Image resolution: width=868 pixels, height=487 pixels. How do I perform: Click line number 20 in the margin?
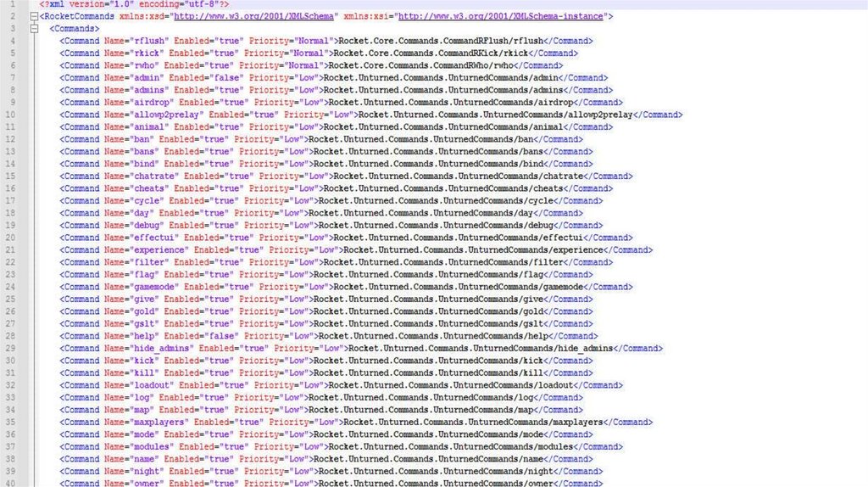(10, 238)
